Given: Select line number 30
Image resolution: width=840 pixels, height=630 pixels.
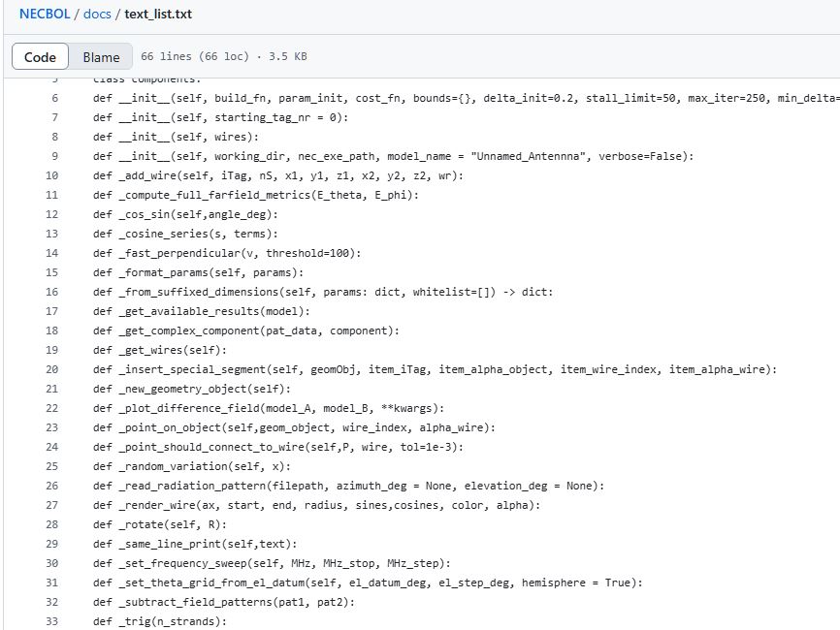Looking at the screenshot, I should coord(52,563).
